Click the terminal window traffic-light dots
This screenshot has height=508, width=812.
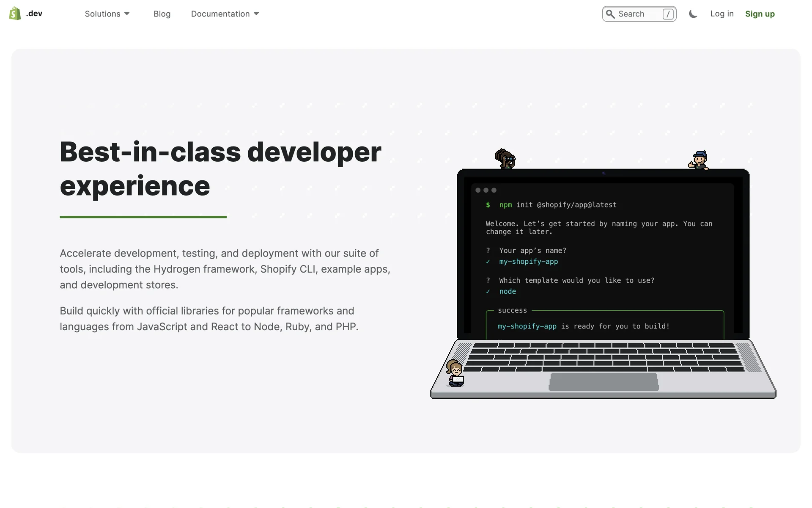click(x=486, y=190)
